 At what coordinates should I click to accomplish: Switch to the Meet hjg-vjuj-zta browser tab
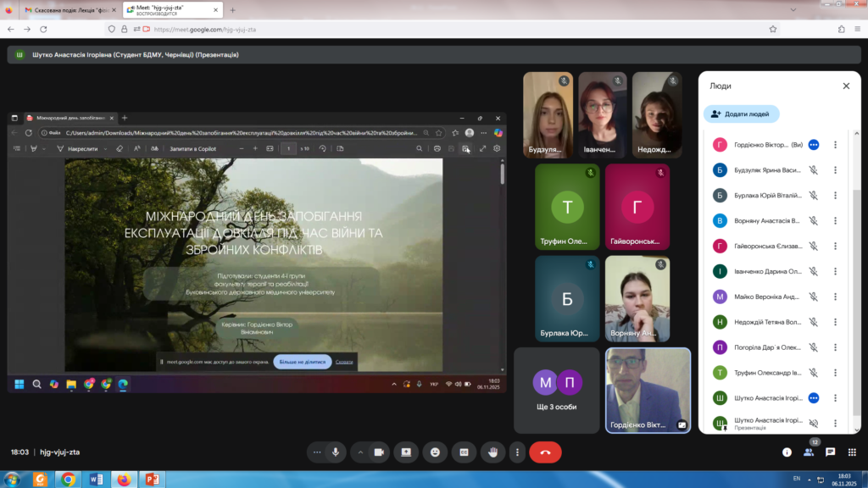(170, 10)
